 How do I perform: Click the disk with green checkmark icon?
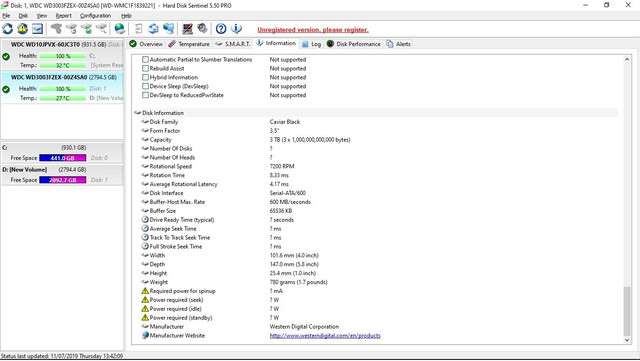[87, 29]
